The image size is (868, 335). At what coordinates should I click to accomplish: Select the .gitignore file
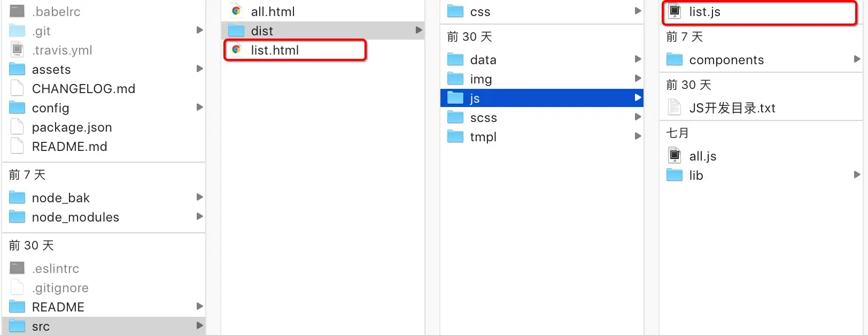coord(104,287)
